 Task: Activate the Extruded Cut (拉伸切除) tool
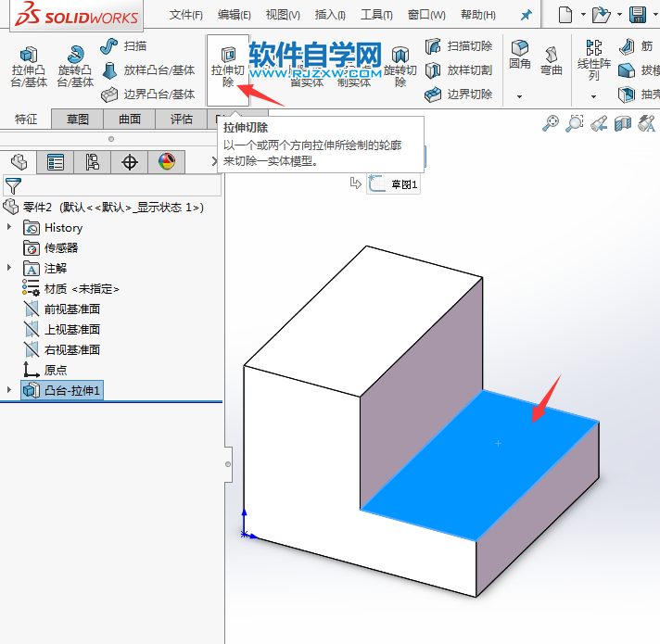tap(228, 69)
